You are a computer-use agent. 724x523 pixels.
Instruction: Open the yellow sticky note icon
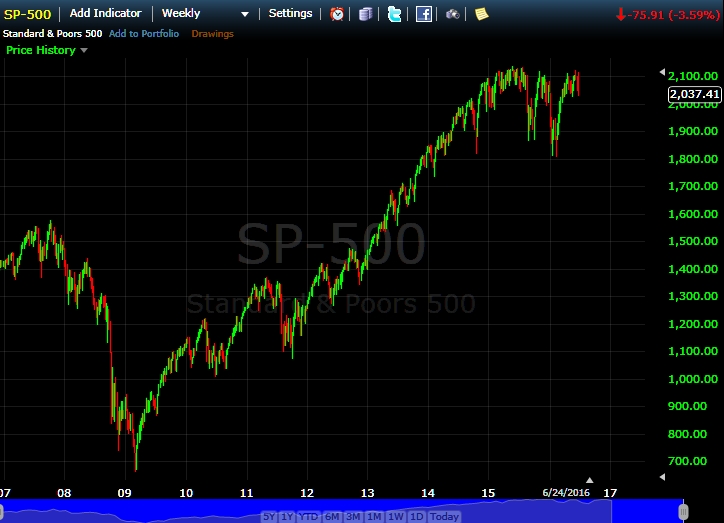(x=481, y=14)
